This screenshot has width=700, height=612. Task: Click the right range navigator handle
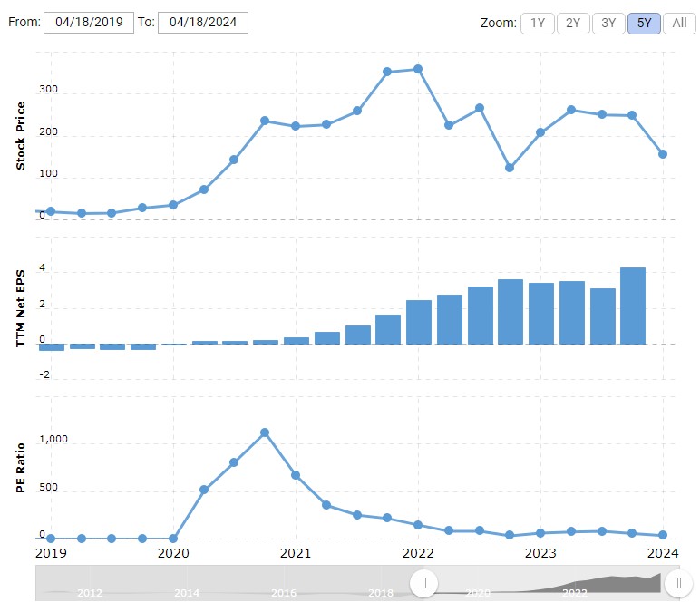(677, 583)
